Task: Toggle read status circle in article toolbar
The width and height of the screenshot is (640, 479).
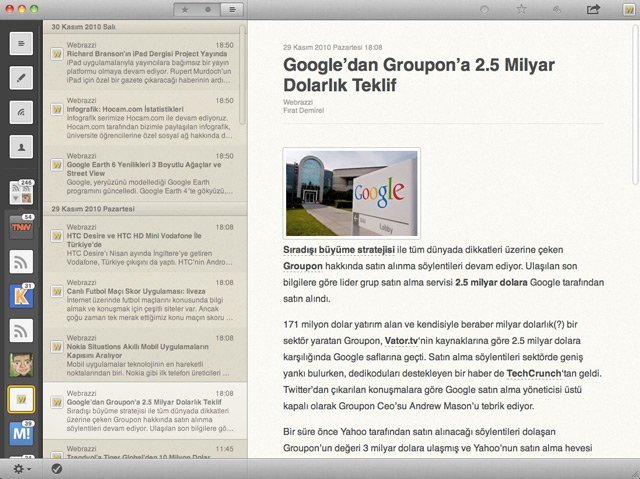Action: [x=485, y=9]
